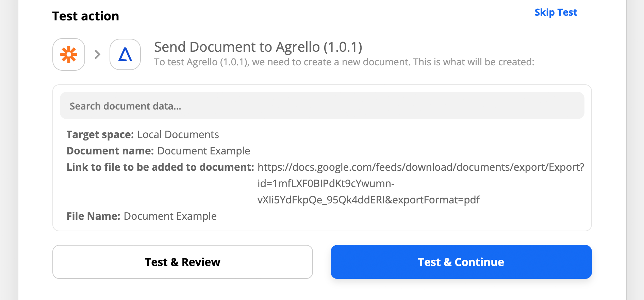Click the File Name Document Example value
This screenshot has height=300, width=644.
[x=170, y=216]
